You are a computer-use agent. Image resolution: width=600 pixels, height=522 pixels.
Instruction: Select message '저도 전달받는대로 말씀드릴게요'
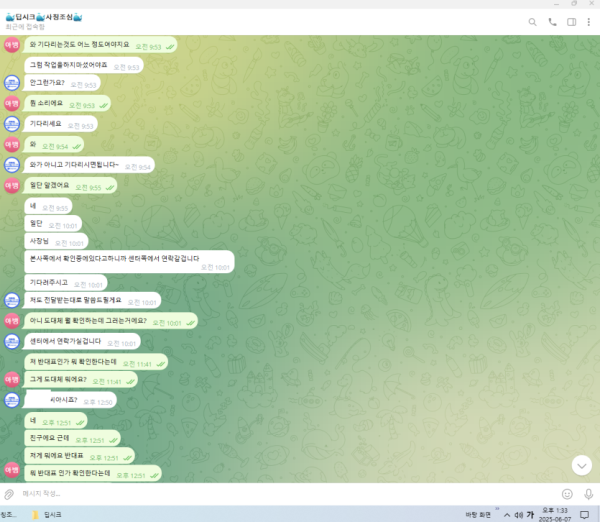click(x=93, y=300)
